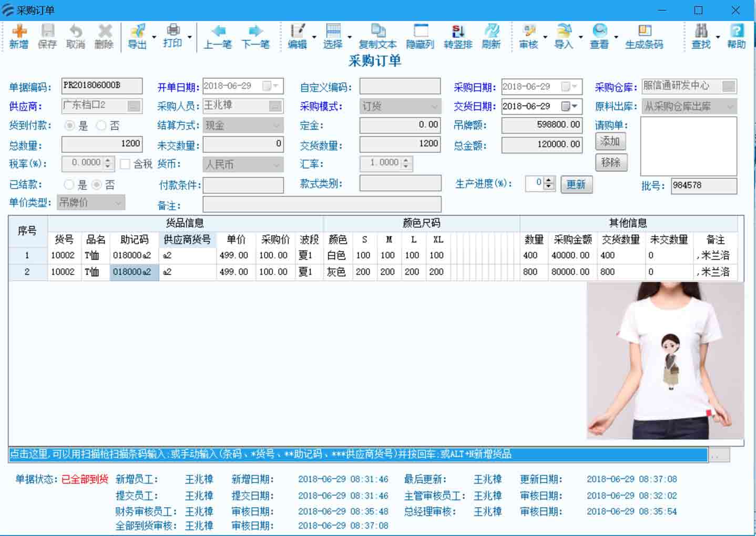Go to next record with 下一笔
756x536 pixels.
click(x=256, y=37)
